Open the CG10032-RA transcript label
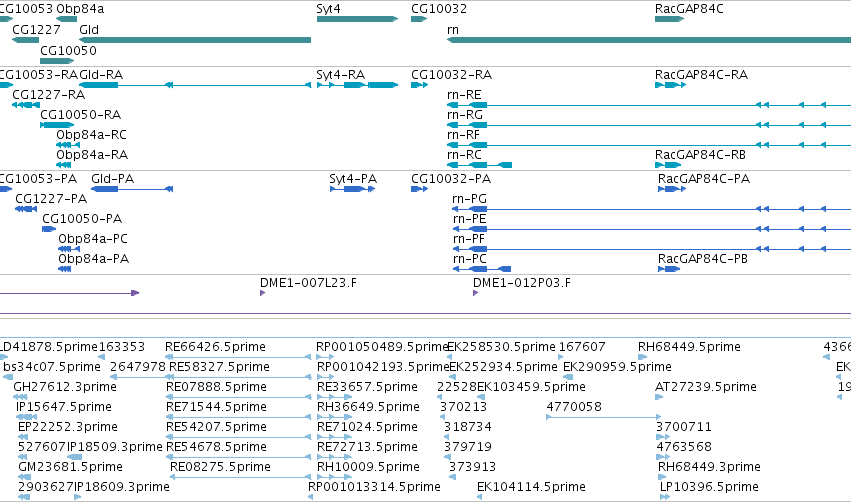 click(x=452, y=74)
